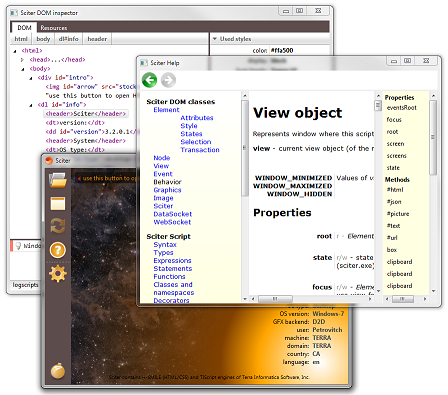Select the <header>Sciter</header> tree row
The image size is (448, 395).
pyautogui.click(x=86, y=114)
